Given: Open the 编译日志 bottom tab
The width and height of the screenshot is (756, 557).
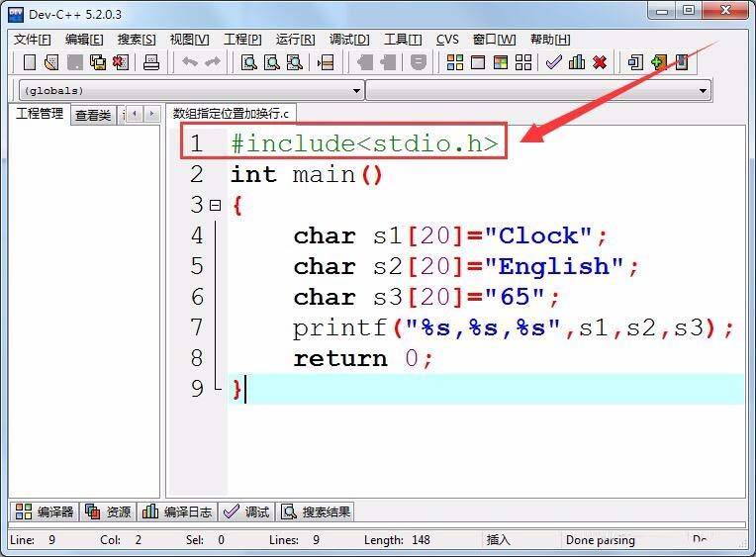Looking at the screenshot, I should [x=177, y=511].
